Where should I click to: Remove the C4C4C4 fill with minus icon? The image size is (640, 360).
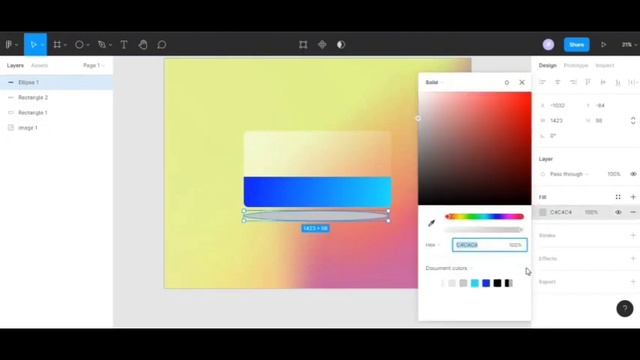tap(633, 212)
